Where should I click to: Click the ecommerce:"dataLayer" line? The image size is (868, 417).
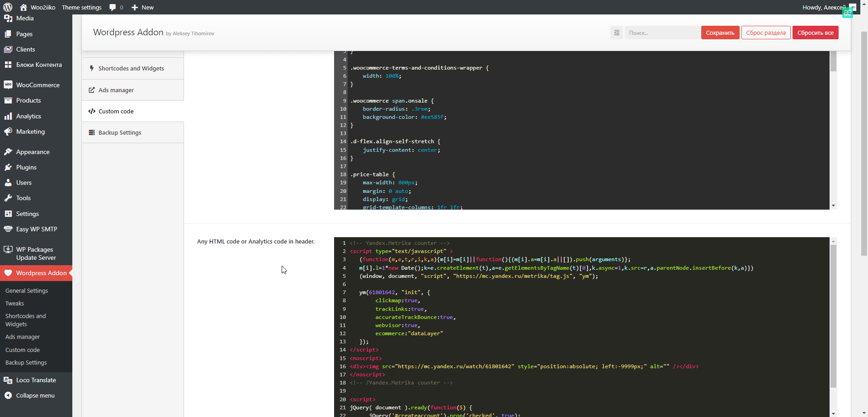409,333
